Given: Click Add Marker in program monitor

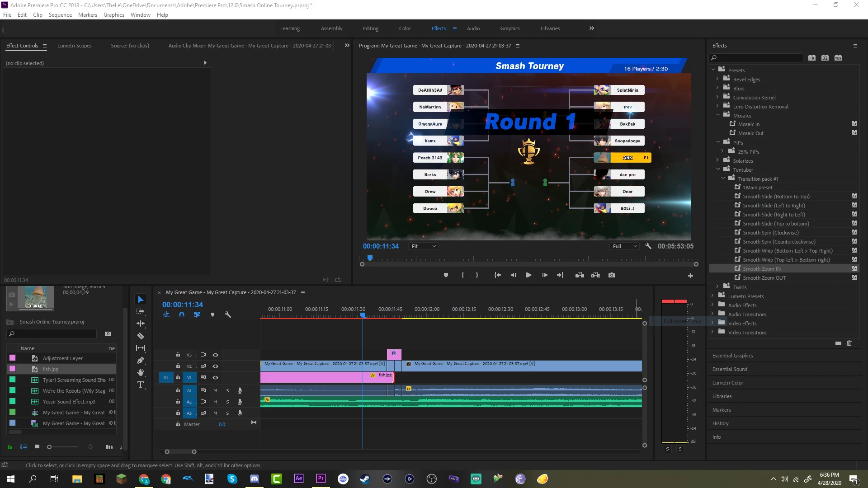Looking at the screenshot, I should (x=446, y=275).
